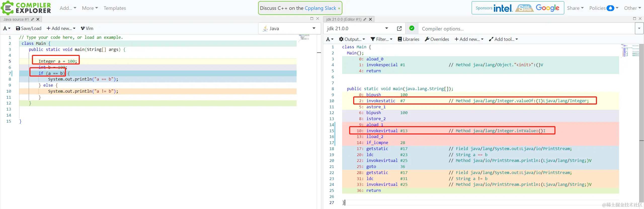Click the 'class Main {' source line

pyautogui.click(x=36, y=43)
